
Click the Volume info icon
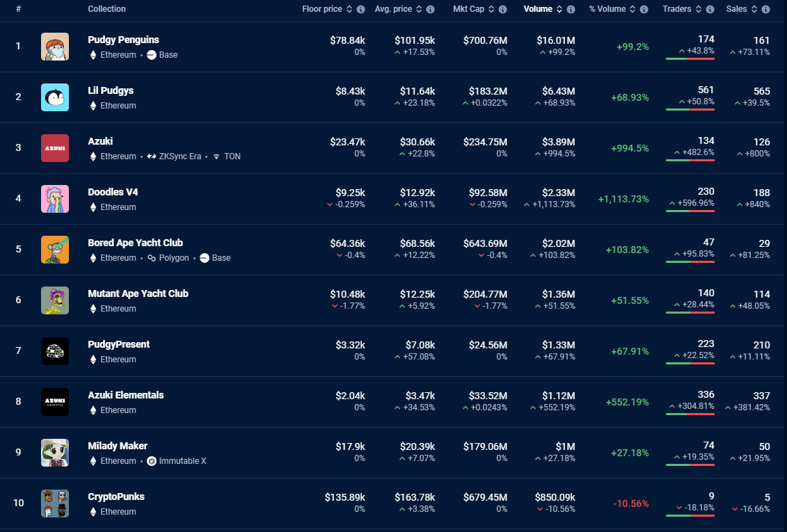(x=571, y=9)
